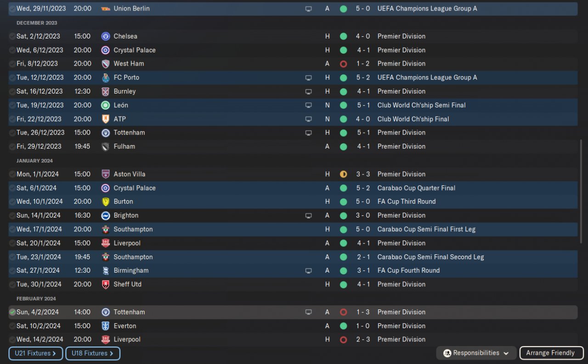
Task: Click the Sheff Utd club badge
Action: pos(106,285)
